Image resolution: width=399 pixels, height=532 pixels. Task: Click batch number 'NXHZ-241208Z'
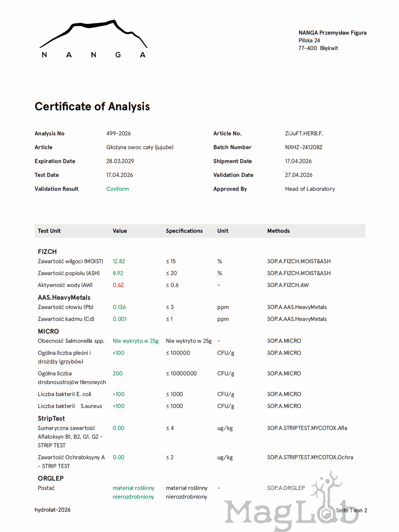tap(304, 147)
